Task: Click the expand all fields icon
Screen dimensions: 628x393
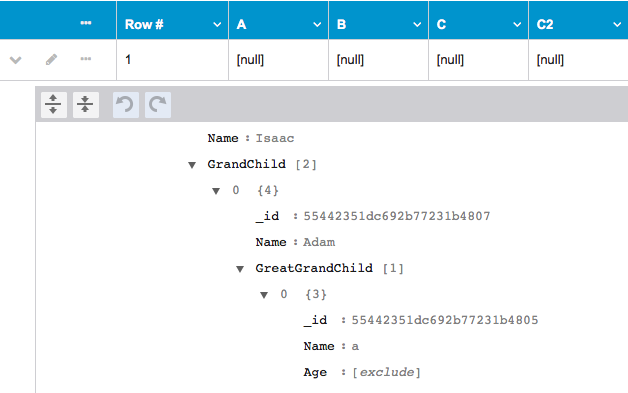Action: click(54, 105)
